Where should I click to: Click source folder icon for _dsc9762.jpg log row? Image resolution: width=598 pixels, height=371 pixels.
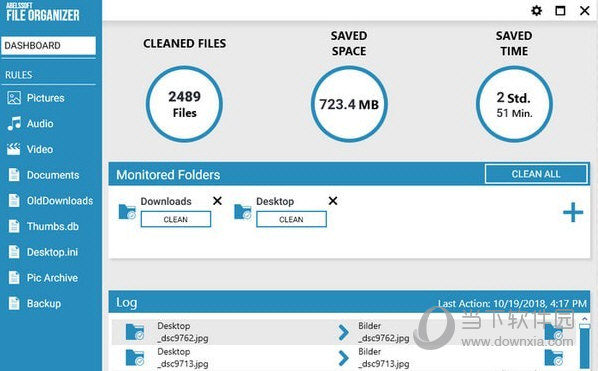coord(135,332)
